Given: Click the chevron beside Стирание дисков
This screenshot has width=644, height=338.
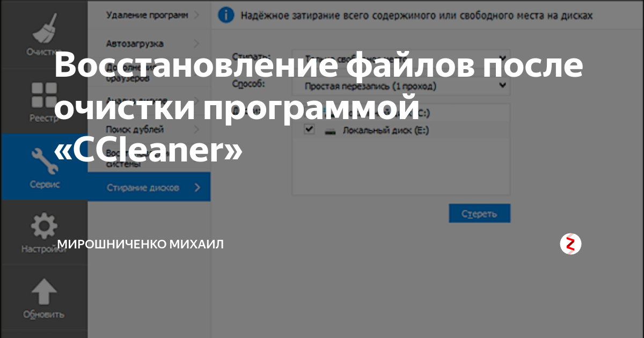Looking at the screenshot, I should (x=197, y=187).
